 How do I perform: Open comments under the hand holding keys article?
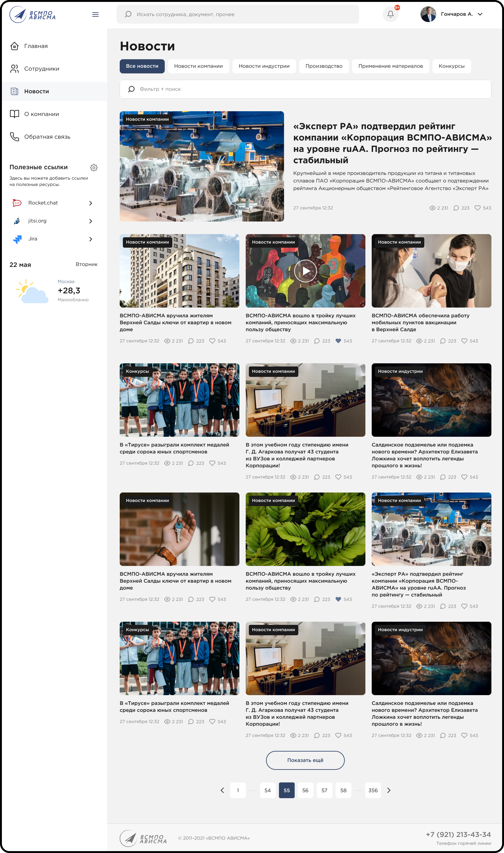[x=191, y=599]
